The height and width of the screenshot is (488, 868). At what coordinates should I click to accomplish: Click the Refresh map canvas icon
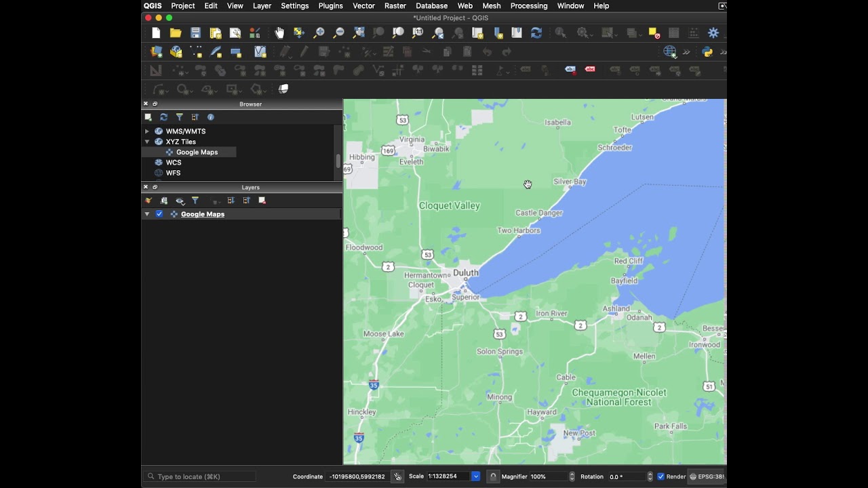(x=536, y=33)
